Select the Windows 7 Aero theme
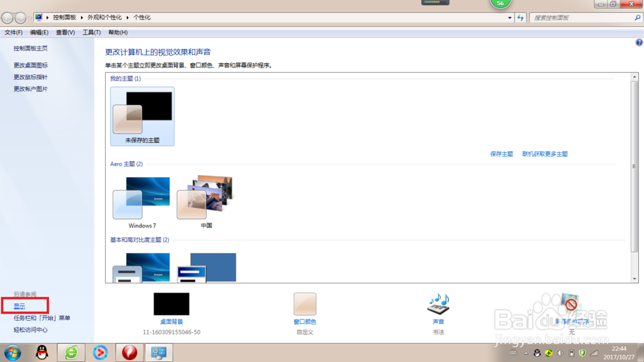 [x=142, y=202]
